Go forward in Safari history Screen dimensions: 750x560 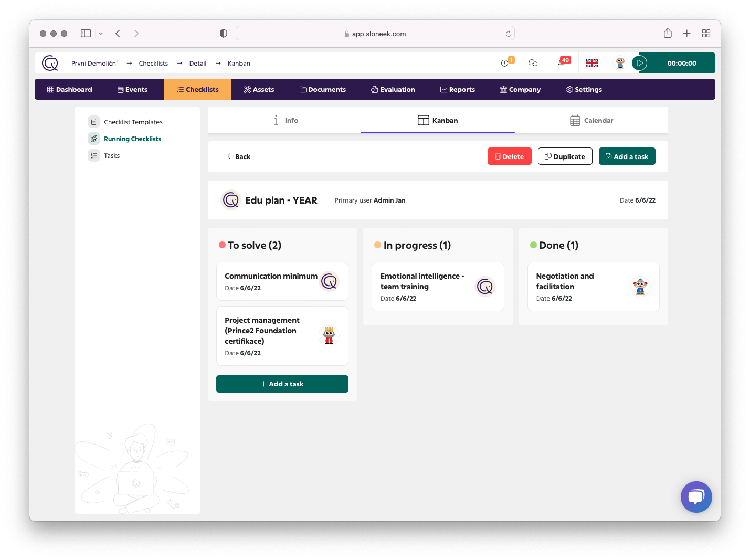(x=136, y=34)
